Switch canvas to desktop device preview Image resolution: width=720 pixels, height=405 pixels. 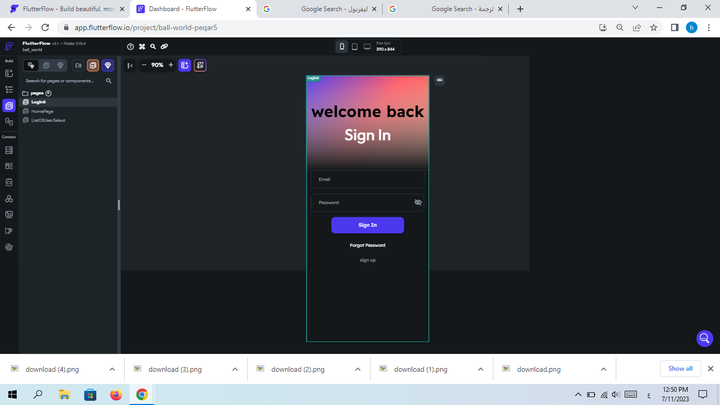[367, 47]
